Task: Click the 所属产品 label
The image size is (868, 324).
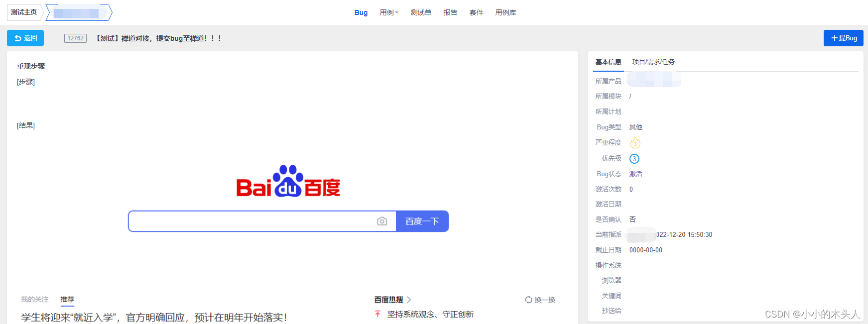Action: tap(608, 81)
